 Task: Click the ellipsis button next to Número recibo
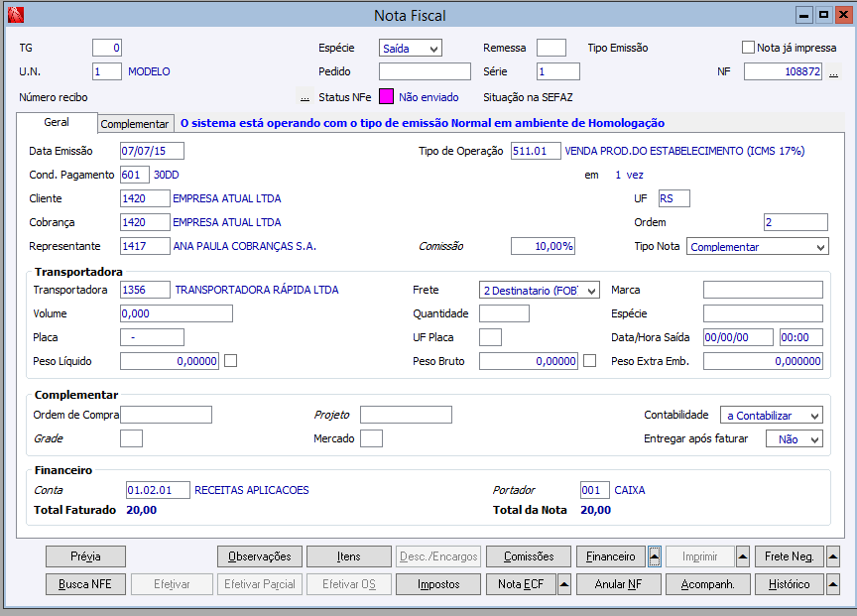[x=305, y=97]
